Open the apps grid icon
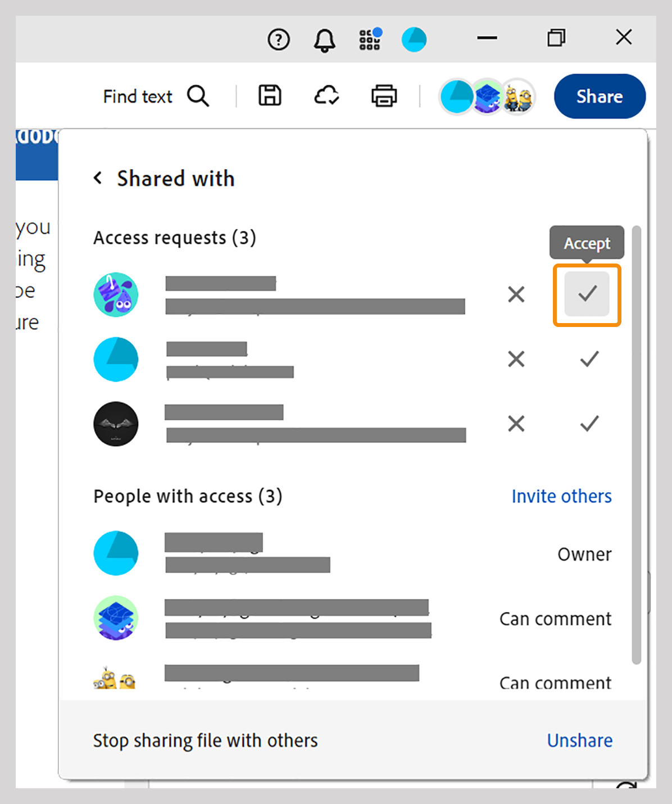This screenshot has width=672, height=804. [370, 39]
